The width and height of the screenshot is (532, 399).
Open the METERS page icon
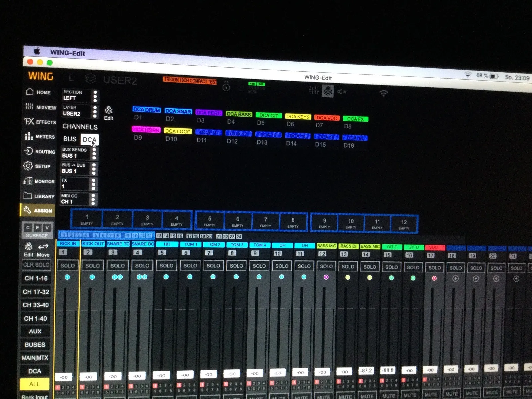pos(29,136)
